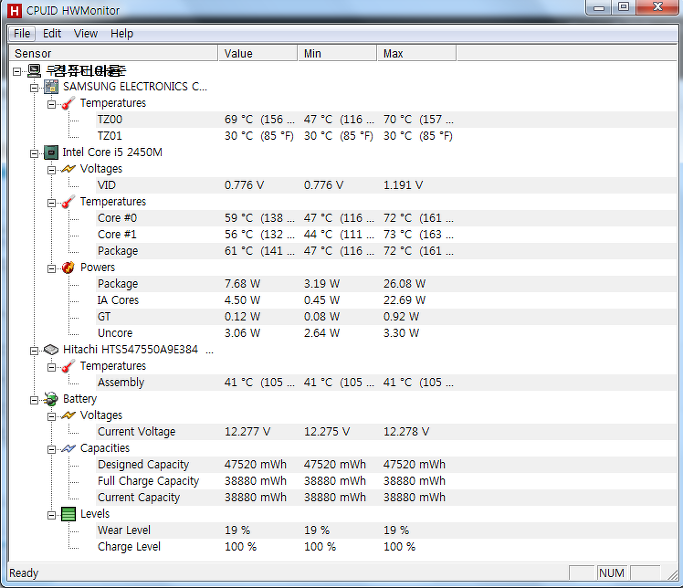Screen dimensions: 683x588
Task: Click the 26.08 W max package power value
Action: click(x=404, y=284)
